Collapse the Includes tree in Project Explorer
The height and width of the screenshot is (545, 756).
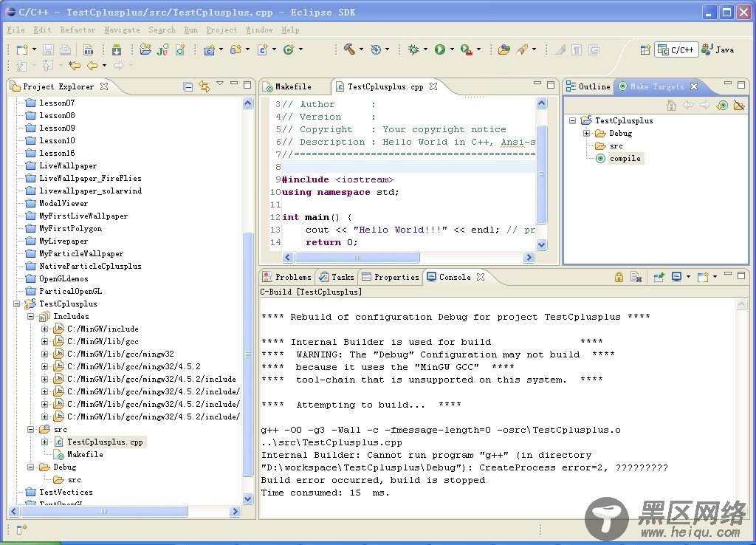pyautogui.click(x=30, y=316)
